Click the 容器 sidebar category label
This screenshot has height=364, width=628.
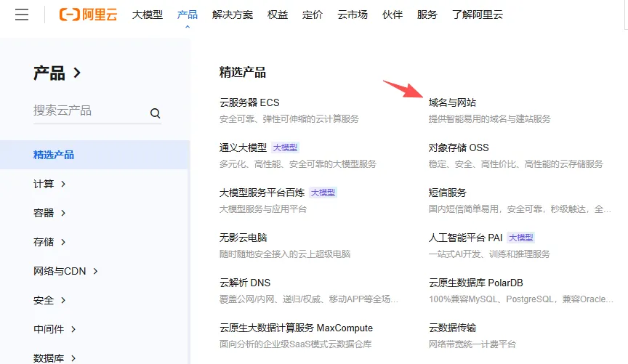[44, 213]
